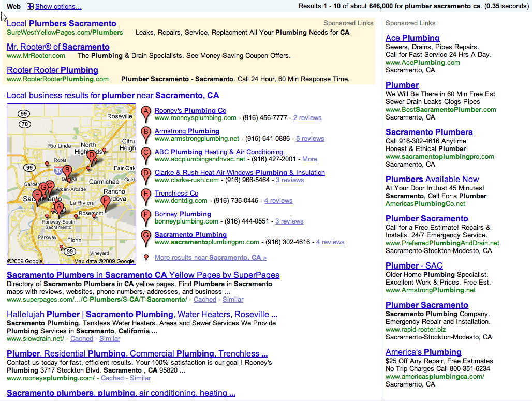View the 5 reviews for Armstrong Plumbing
The height and width of the screenshot is (401, 532).
310,139
